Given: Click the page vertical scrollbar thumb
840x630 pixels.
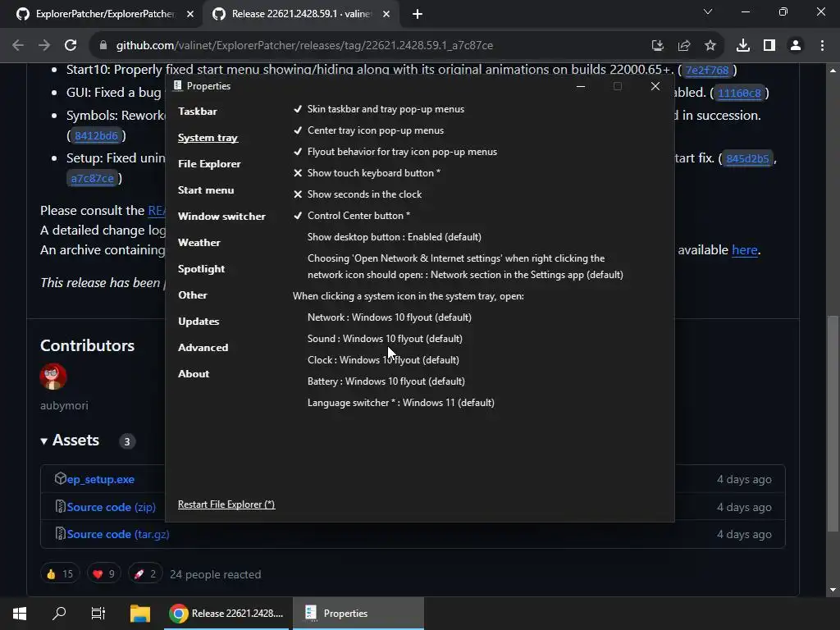Looking at the screenshot, I should pos(833,423).
